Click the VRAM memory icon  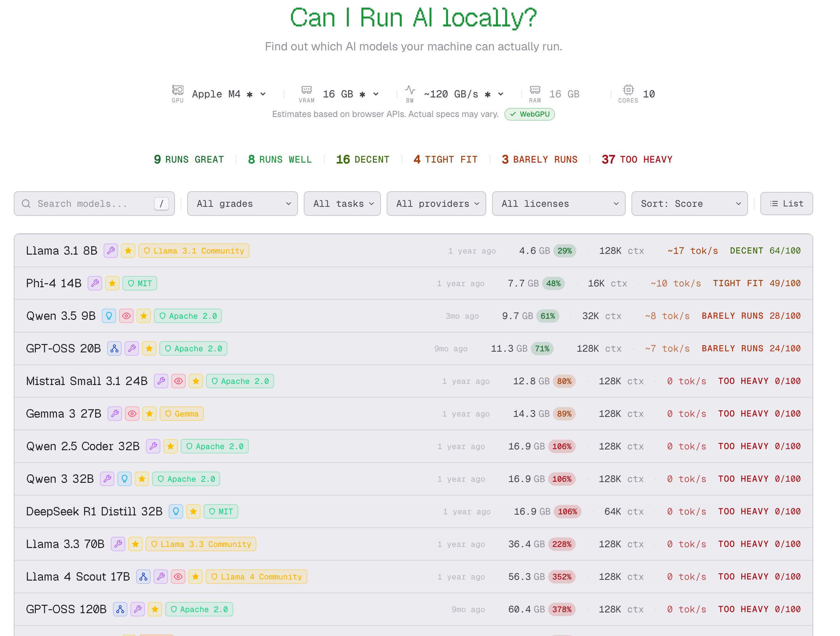[306, 90]
